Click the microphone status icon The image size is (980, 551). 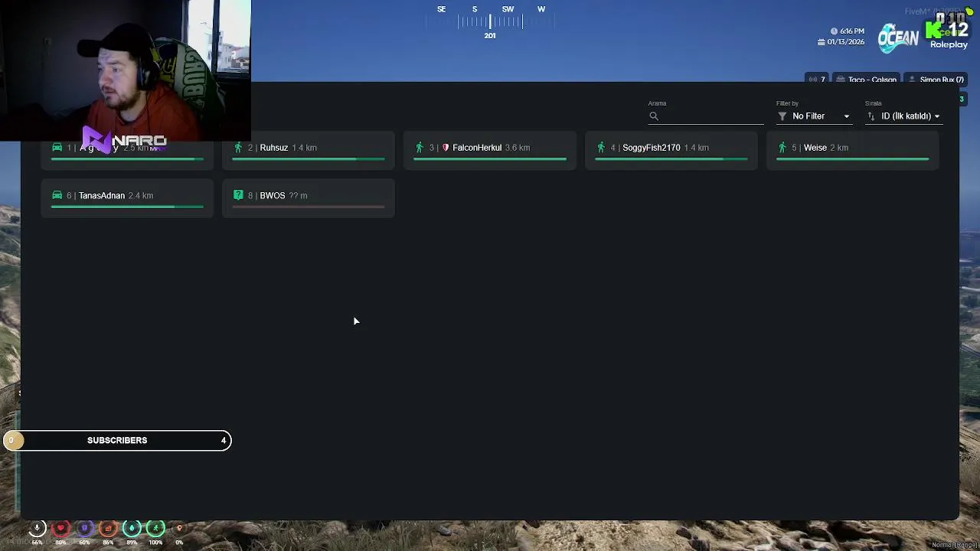[37, 528]
